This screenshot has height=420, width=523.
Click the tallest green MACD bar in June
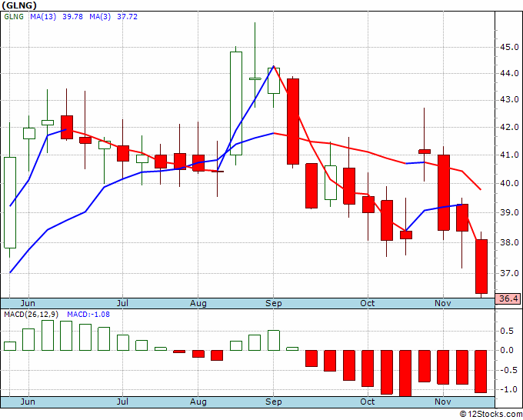[x=48, y=335]
